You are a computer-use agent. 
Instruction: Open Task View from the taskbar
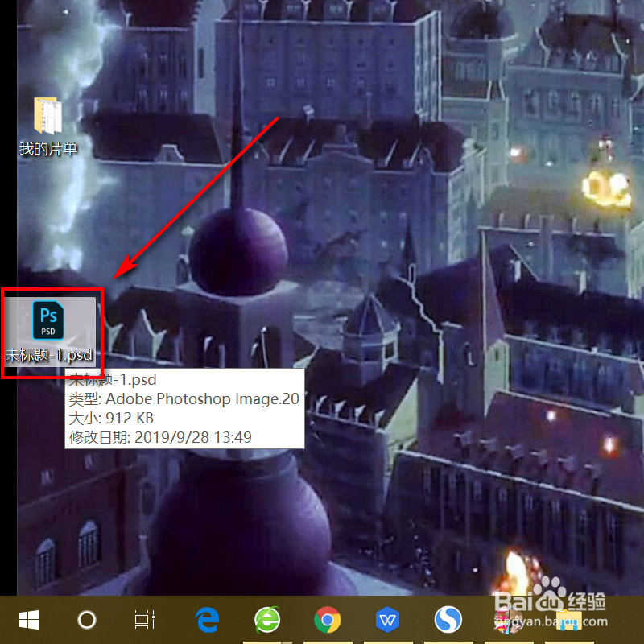145,620
